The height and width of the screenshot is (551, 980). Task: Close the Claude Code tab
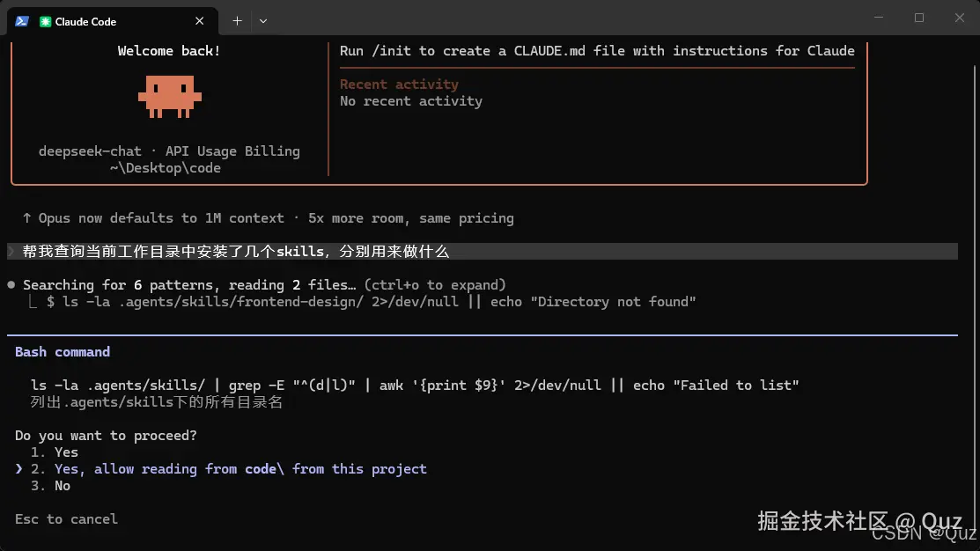point(199,21)
